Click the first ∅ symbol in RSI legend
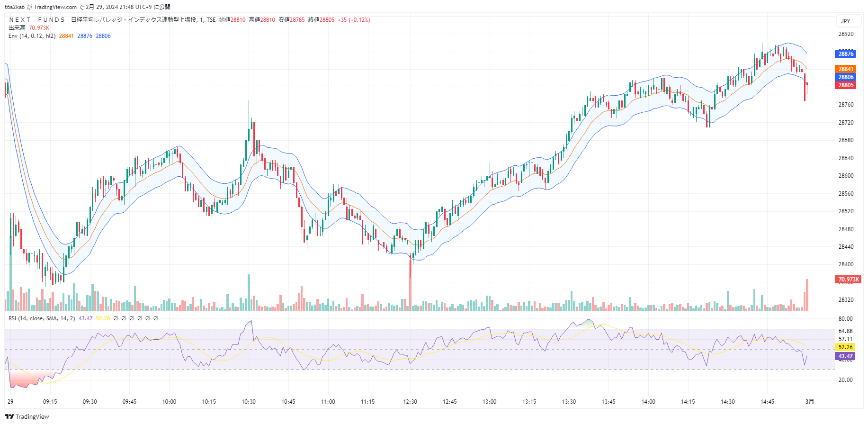Image resolution: width=868 pixels, height=425 pixels. point(116,318)
